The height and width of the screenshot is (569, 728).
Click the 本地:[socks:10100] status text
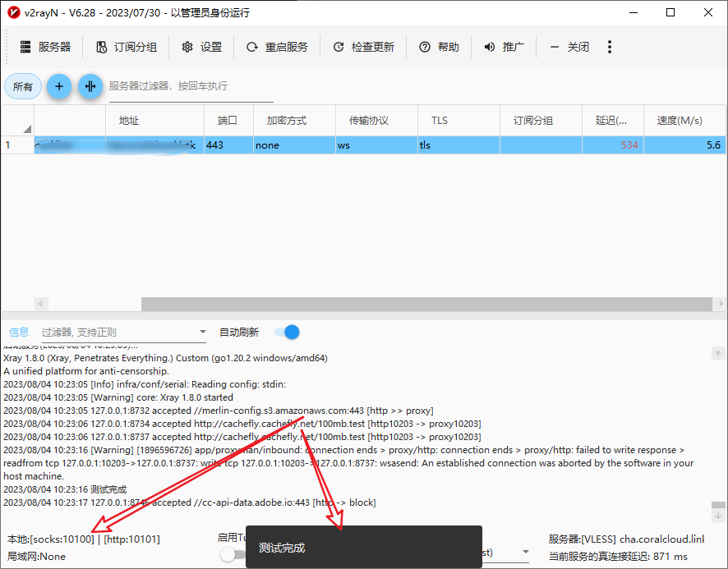[x=51, y=539]
